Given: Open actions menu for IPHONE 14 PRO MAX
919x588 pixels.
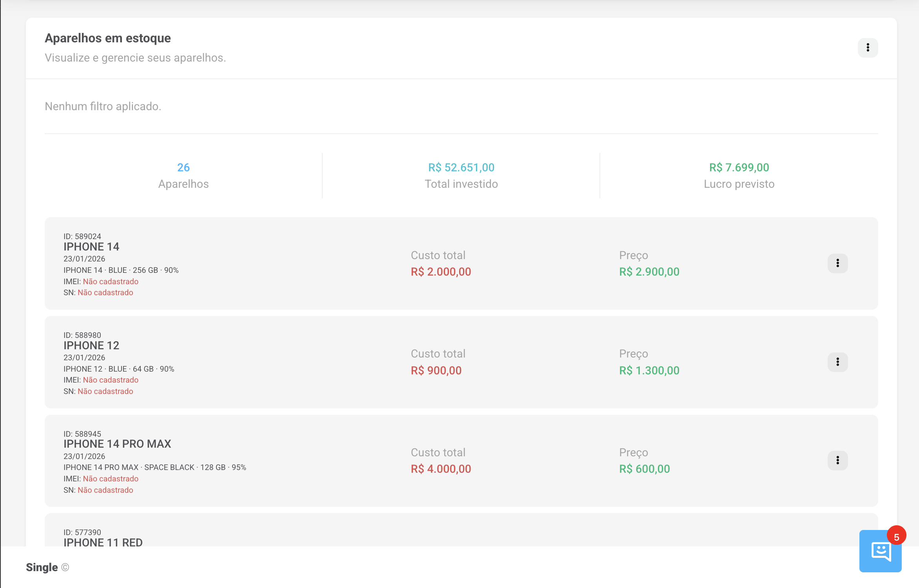Looking at the screenshot, I should pyautogui.click(x=837, y=460).
